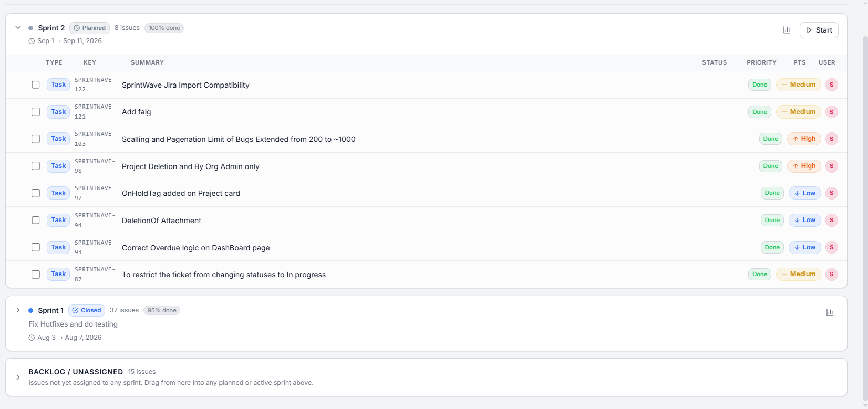The image size is (868, 409).
Task: Check the Scalling and Pagenation Limit row
Action: 36,139
